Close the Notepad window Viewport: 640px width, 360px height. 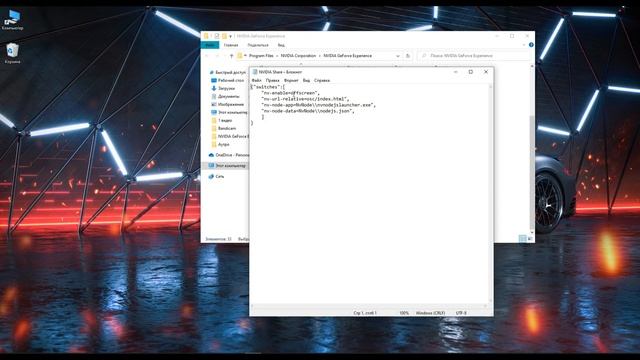click(486, 72)
